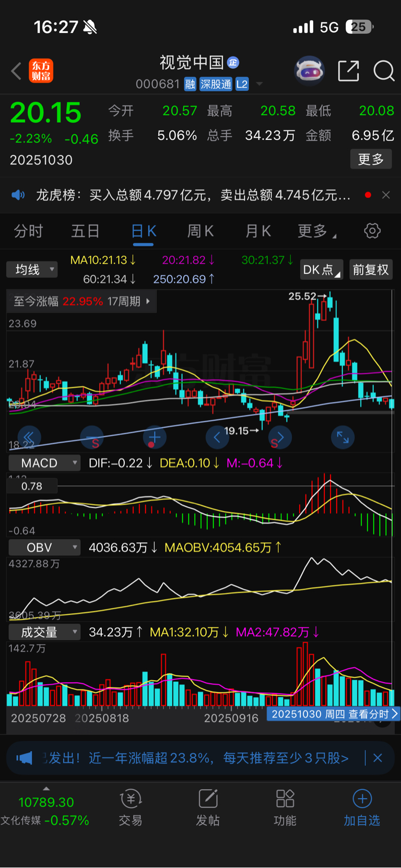Image resolution: width=401 pixels, height=868 pixels.
Task: Tap the MAOBV:4054.65万 value
Action: pyautogui.click(x=223, y=548)
